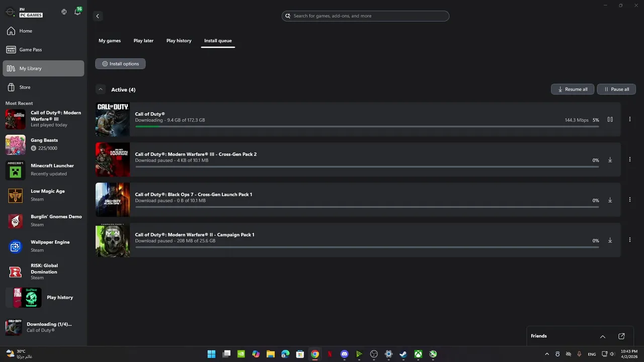
Task: Click Call of Duty download progress bar
Action: [367, 126]
